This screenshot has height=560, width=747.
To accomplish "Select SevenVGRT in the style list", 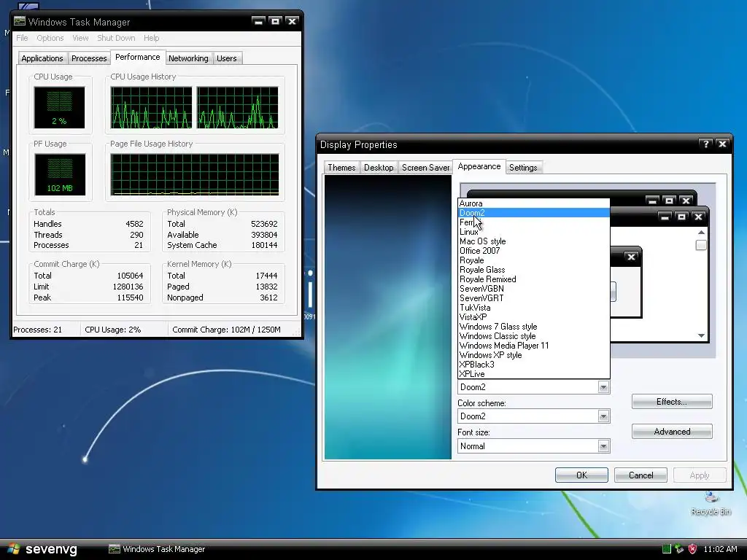I will click(533, 298).
